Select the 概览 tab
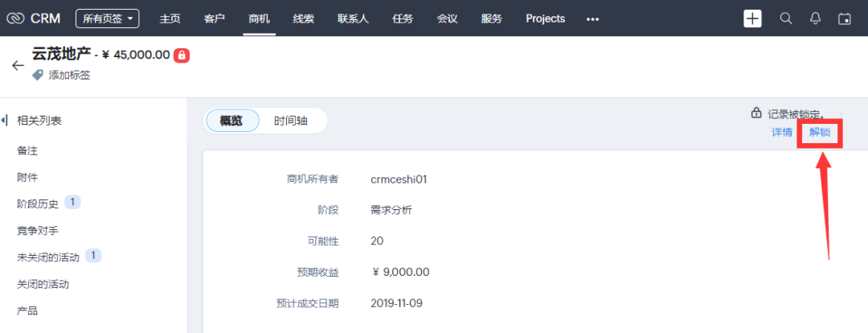The width and height of the screenshot is (868, 333). click(232, 121)
